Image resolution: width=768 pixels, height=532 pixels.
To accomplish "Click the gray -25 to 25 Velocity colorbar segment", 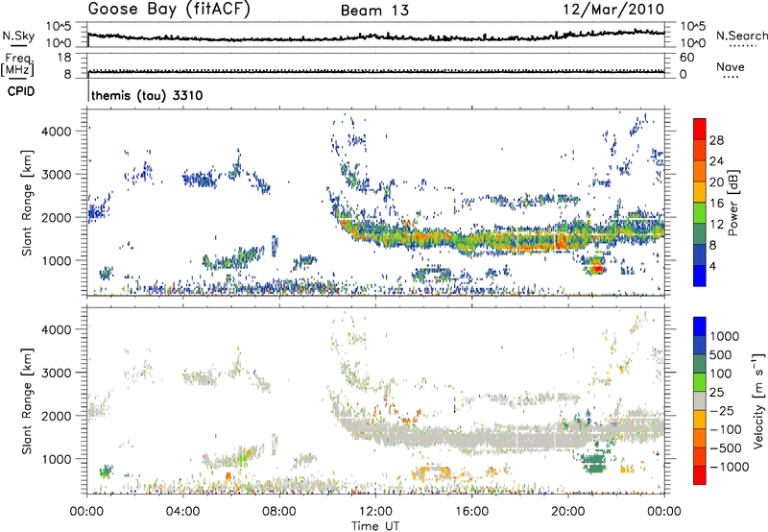I will (700, 400).
